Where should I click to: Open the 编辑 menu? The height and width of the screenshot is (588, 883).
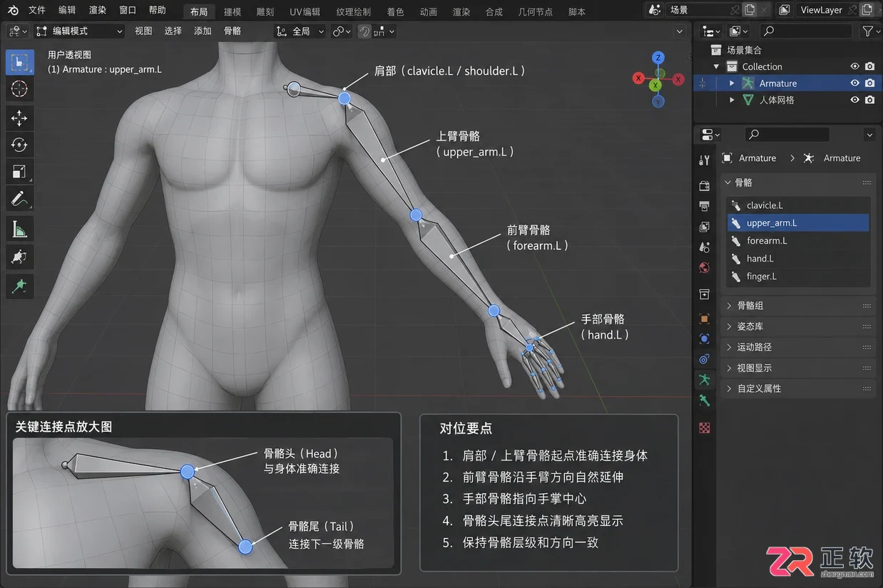click(x=67, y=10)
